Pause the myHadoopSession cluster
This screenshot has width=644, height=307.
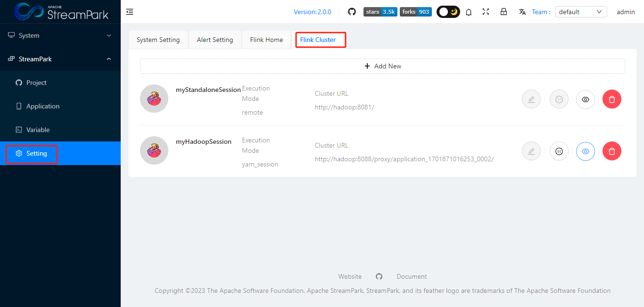click(x=559, y=151)
